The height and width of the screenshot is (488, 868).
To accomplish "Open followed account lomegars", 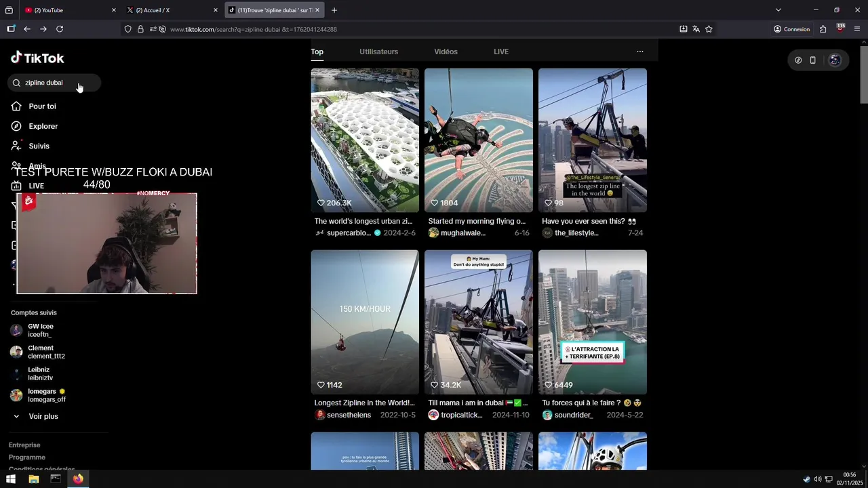I will tap(38, 395).
